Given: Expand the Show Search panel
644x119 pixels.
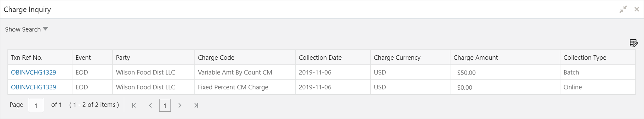Looking at the screenshot, I should pyautogui.click(x=23, y=29).
